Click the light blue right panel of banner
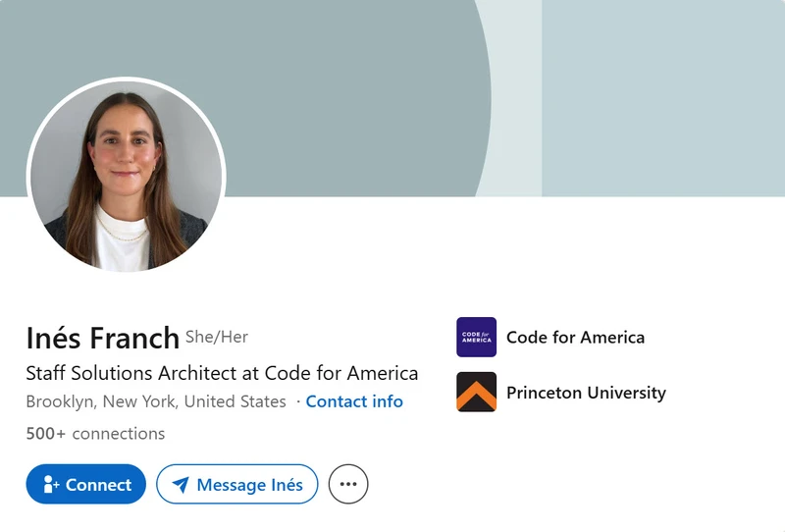785x532 pixels. tap(663, 98)
